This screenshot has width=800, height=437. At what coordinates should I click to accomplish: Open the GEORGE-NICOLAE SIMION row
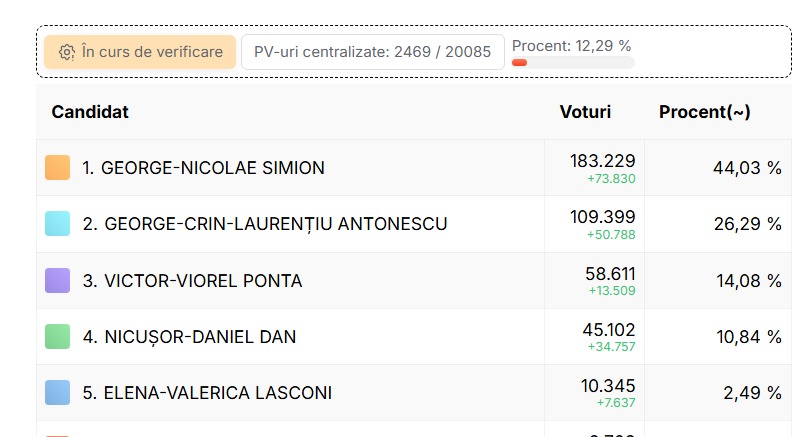click(414, 168)
